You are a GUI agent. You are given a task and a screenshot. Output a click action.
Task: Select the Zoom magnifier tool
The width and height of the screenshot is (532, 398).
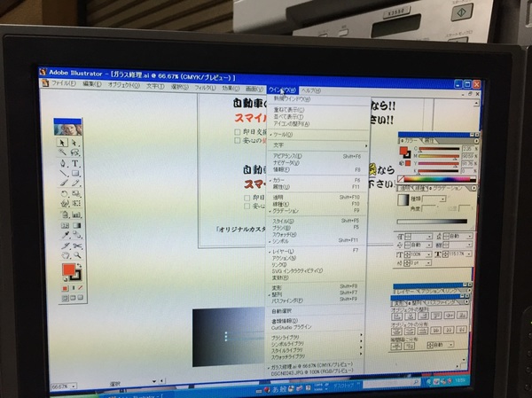pos(77,255)
